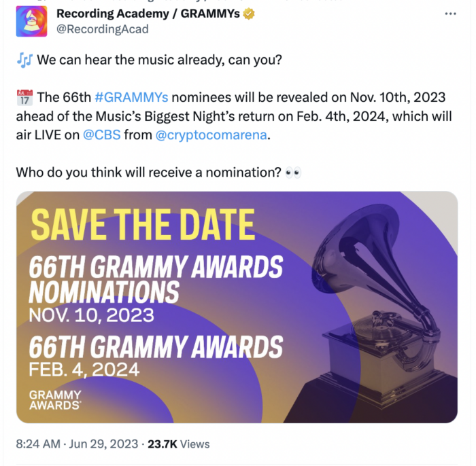Click the eyes emoji after the question

point(294,172)
